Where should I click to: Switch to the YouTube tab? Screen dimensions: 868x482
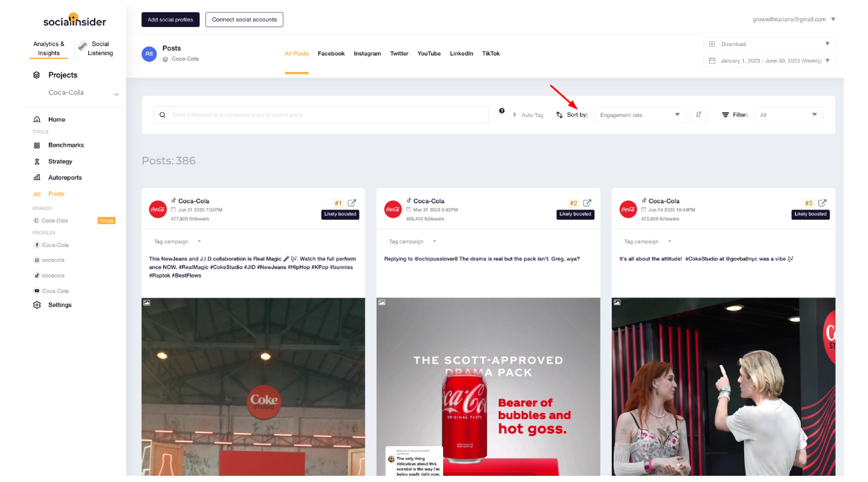(429, 54)
